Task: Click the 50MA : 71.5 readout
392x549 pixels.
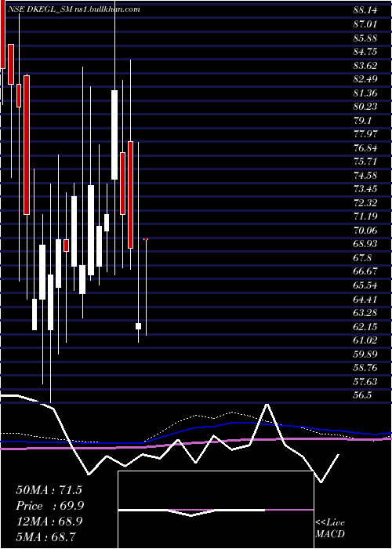Action: coord(49,490)
